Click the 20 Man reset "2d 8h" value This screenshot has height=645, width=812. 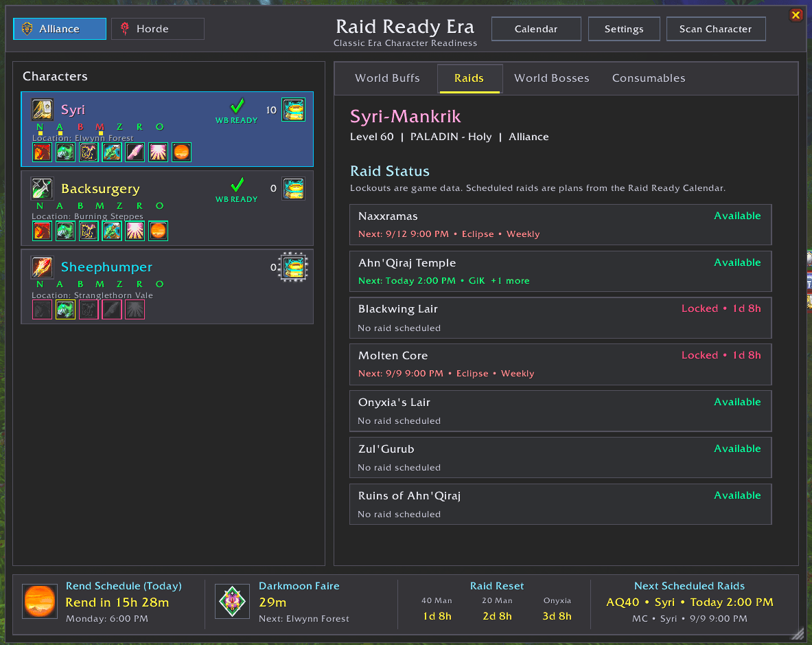[x=497, y=616]
